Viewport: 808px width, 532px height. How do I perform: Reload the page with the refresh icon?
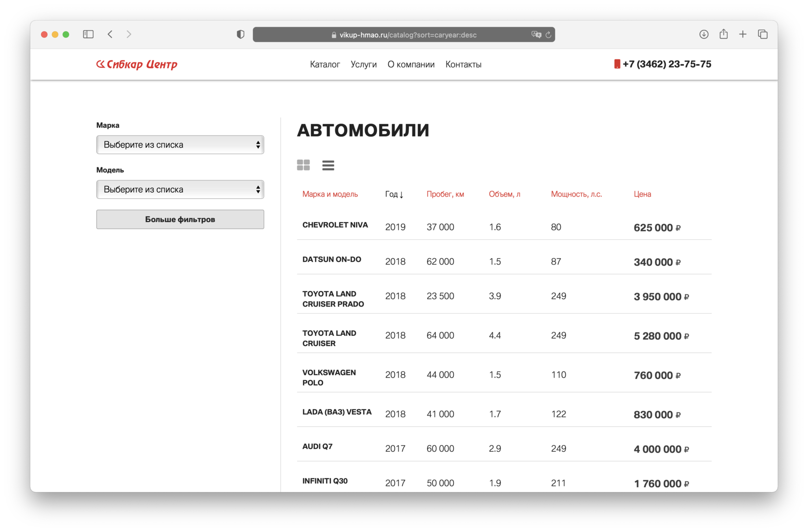click(548, 35)
